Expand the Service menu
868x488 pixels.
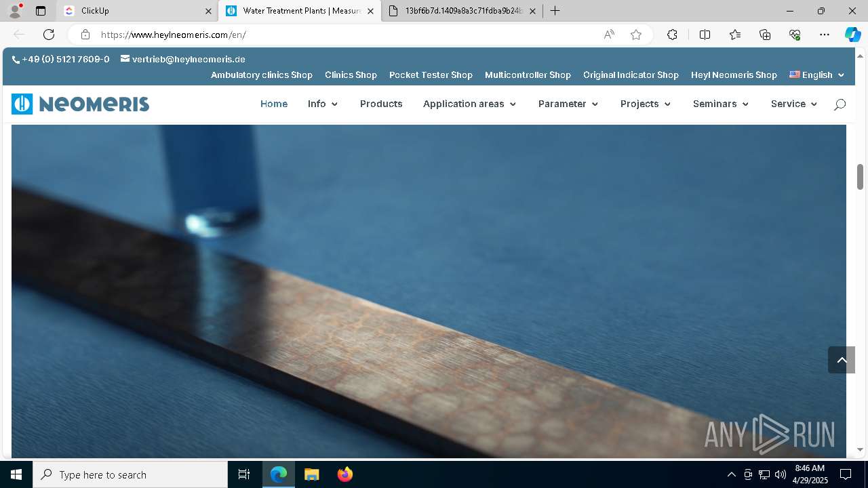click(794, 104)
